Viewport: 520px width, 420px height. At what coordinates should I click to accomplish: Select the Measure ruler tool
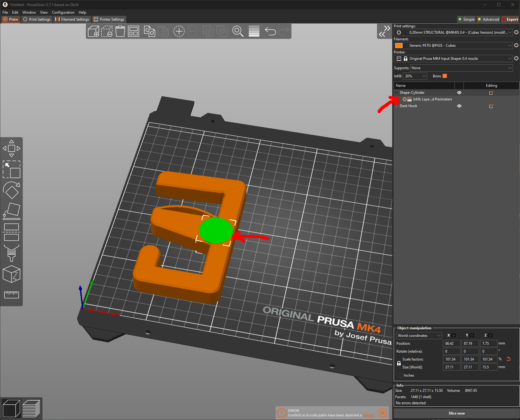point(12,295)
